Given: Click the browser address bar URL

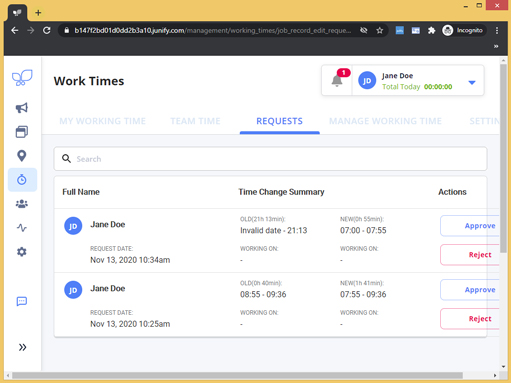Looking at the screenshot, I should [212, 30].
